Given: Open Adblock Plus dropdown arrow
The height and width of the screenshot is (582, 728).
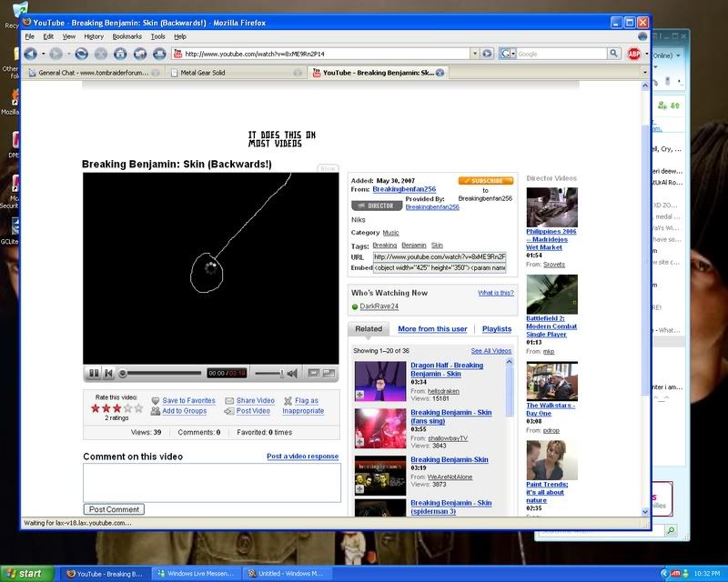Looking at the screenshot, I should point(646,54).
